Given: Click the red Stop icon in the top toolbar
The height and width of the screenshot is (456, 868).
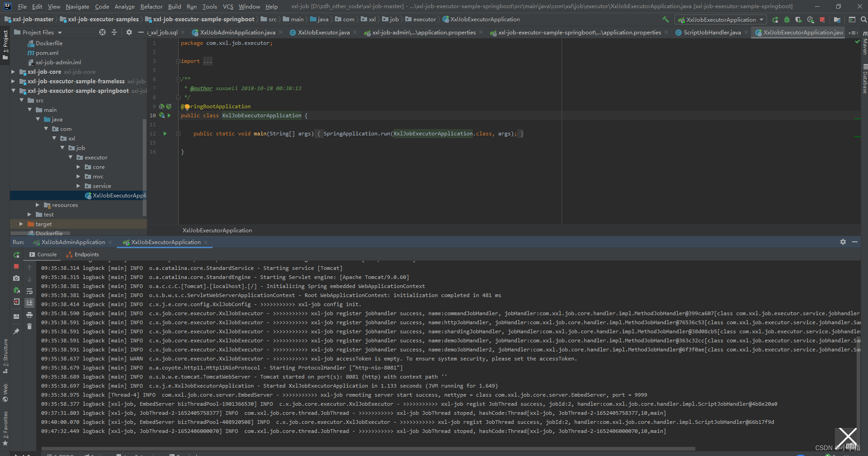Looking at the screenshot, I should (822, 19).
